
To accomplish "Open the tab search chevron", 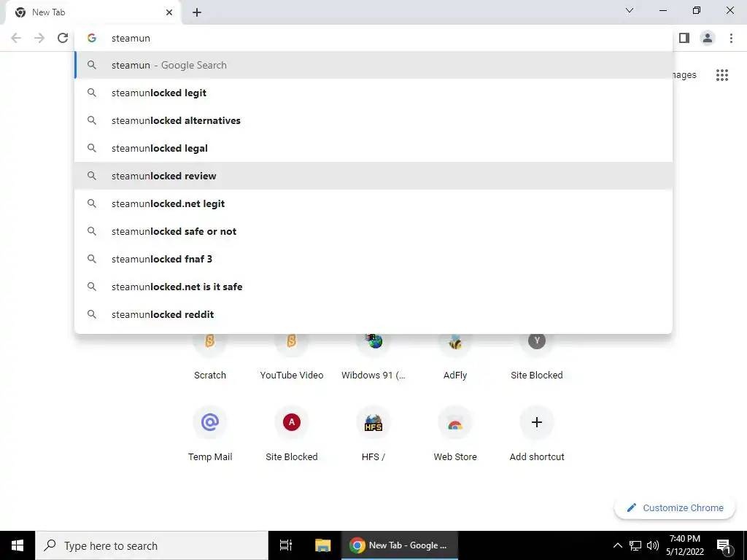I will coord(630,10).
